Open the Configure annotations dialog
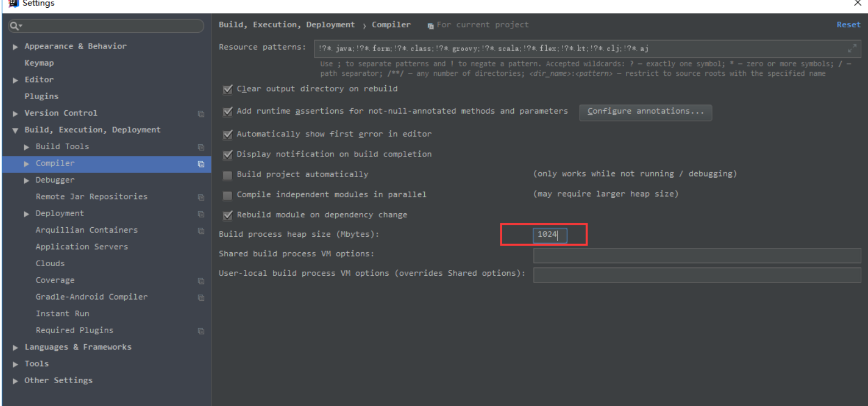This screenshot has width=868, height=406. click(645, 112)
